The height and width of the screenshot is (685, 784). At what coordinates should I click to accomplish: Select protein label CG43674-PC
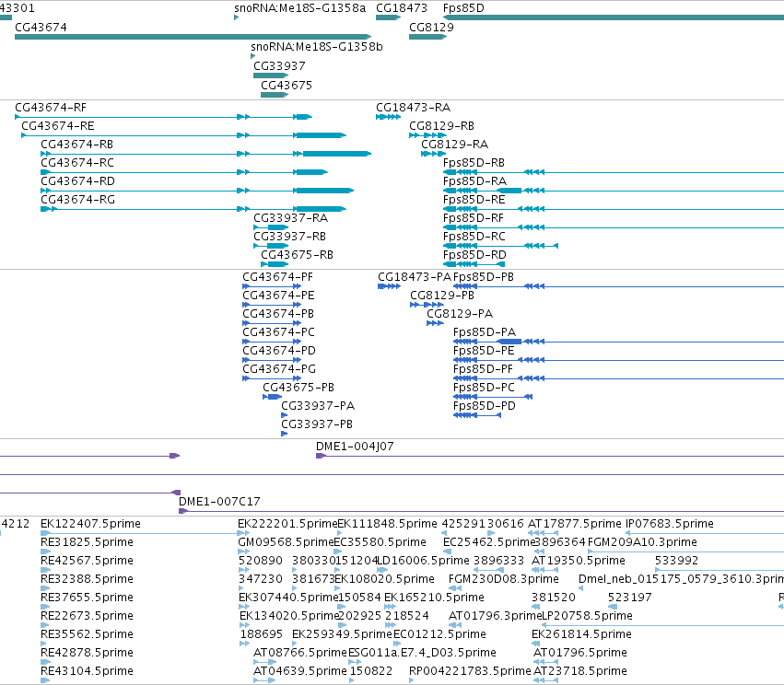[278, 332]
